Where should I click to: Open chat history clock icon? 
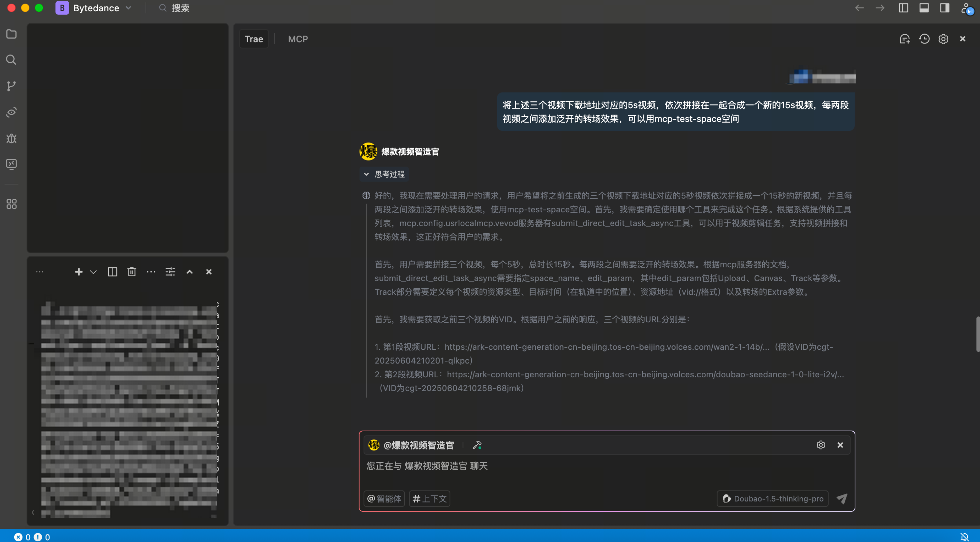pyautogui.click(x=924, y=39)
